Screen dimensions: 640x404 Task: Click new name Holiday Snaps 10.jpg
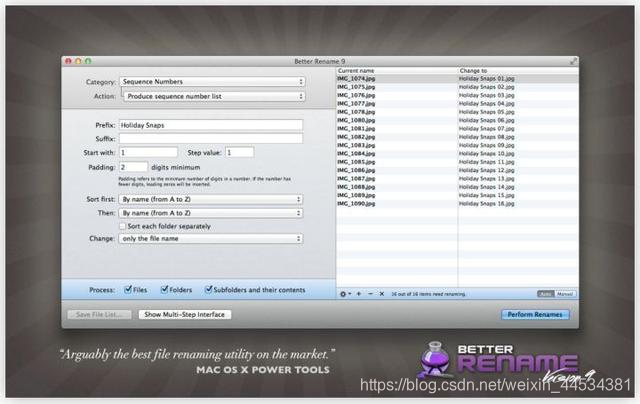487,154
